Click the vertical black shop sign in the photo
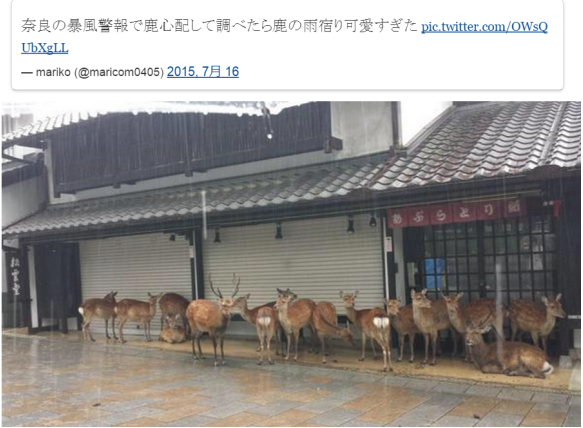Viewport: 583px width, 428px height. point(16,276)
